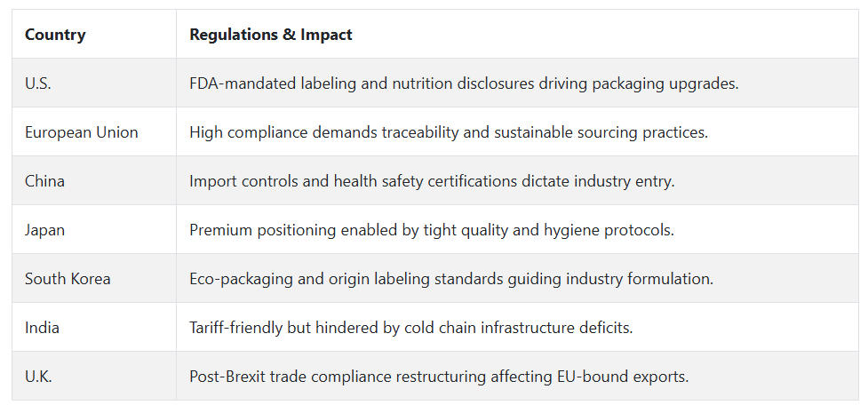
Task: Click the import controls and certifications text
Action: pos(432,181)
